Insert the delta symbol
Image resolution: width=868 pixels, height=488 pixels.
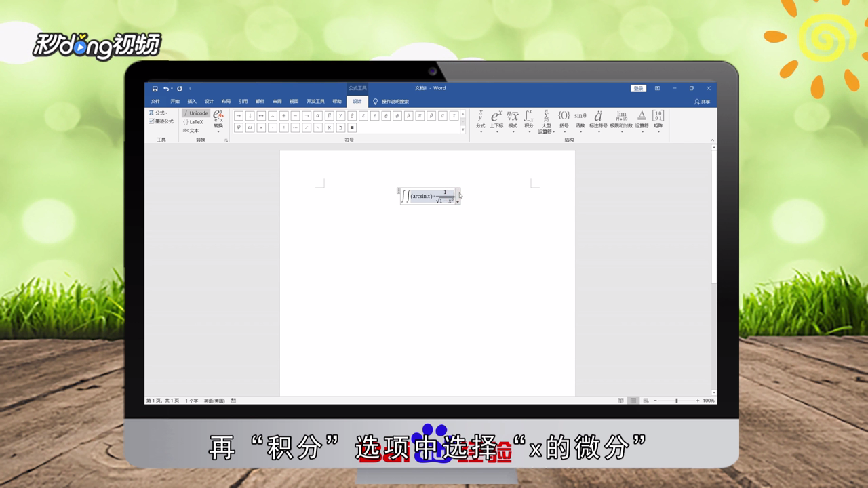click(352, 116)
